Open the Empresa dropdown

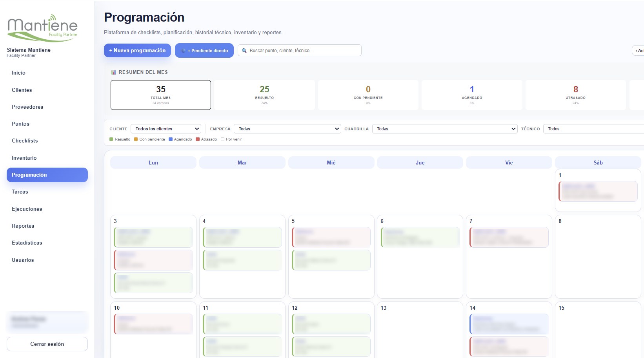pos(287,129)
